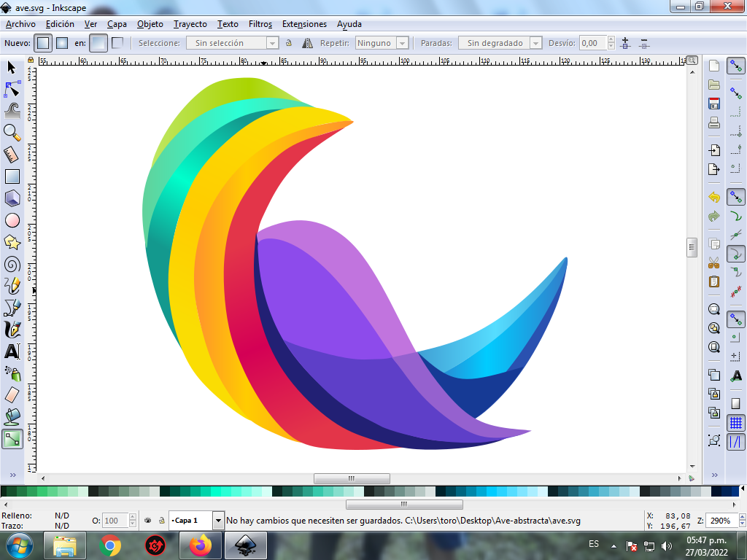Expand the Repetir 'Ninguno' dropdown
The image size is (747, 560).
pos(402,43)
